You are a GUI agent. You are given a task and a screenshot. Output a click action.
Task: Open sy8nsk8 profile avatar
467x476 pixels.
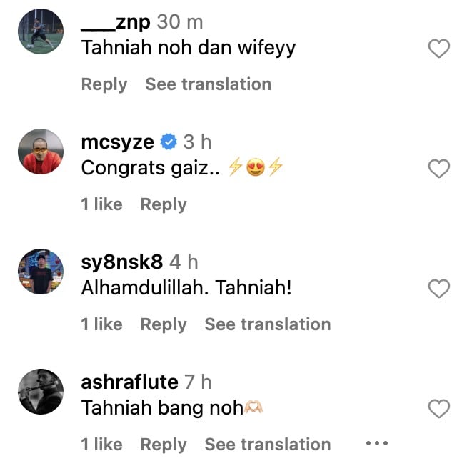(x=41, y=272)
